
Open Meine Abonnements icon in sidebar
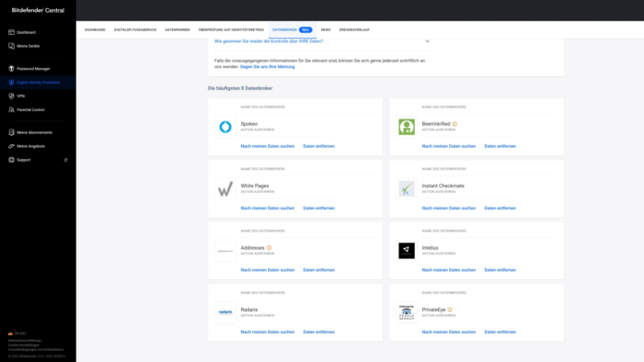point(11,132)
